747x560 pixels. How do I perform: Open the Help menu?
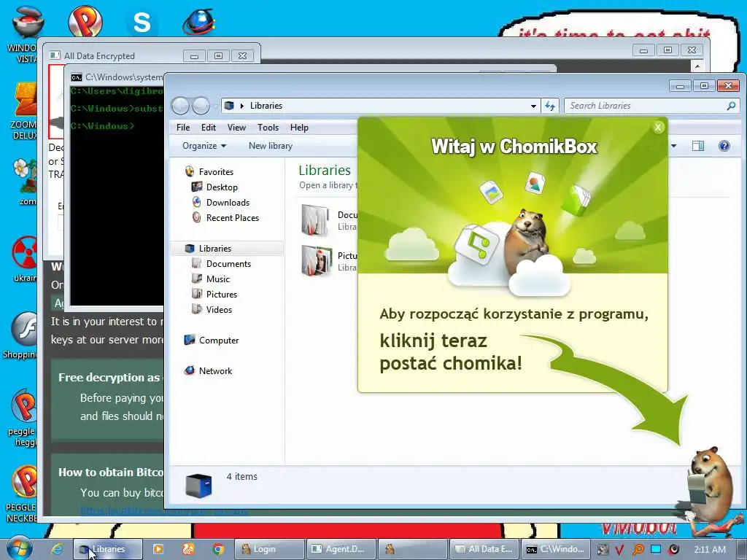299,128
